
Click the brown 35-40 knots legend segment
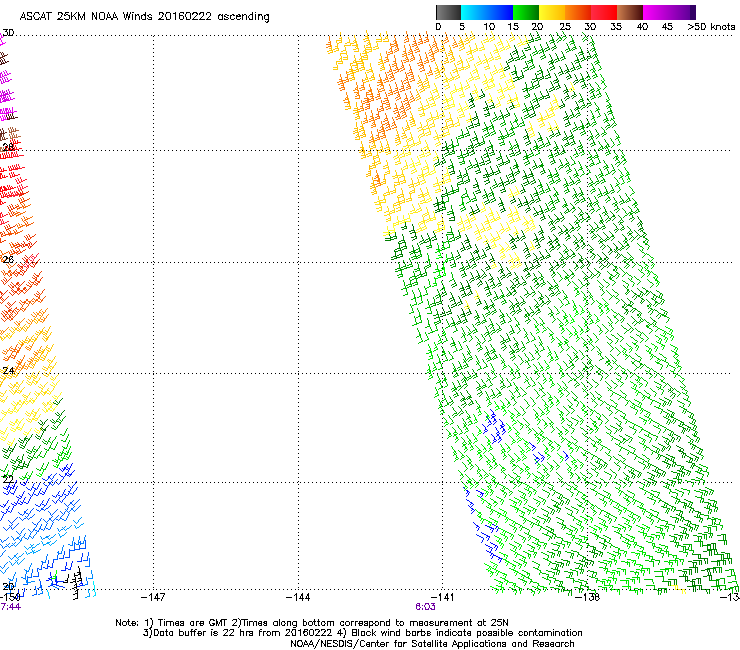(x=630, y=12)
